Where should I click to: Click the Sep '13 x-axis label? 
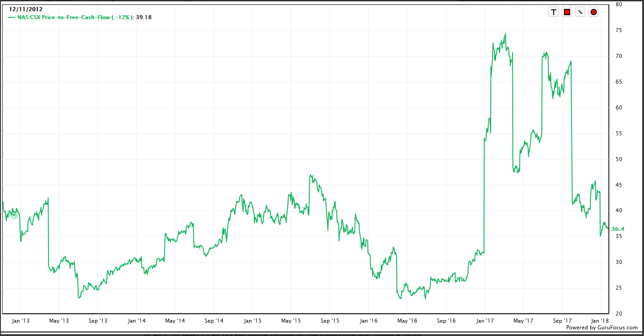click(98, 320)
